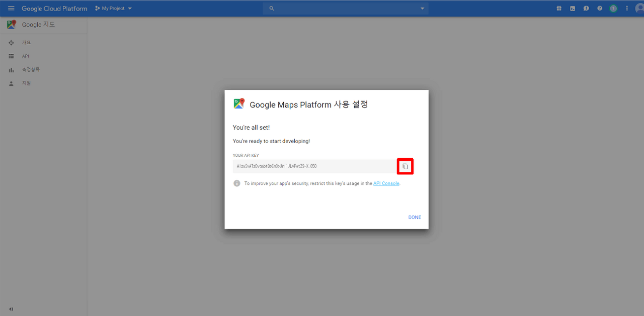
Task: Open the help question mark icon
Action: coord(600,9)
